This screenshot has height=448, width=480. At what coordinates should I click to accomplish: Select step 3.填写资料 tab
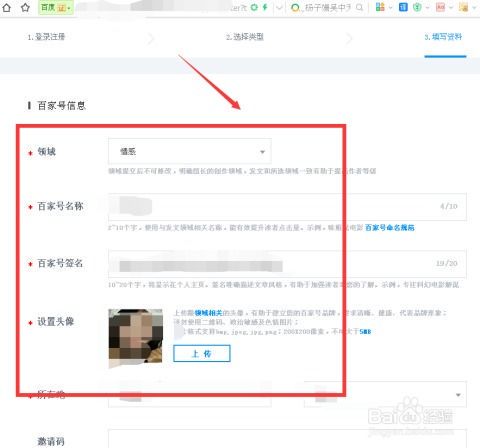click(443, 37)
